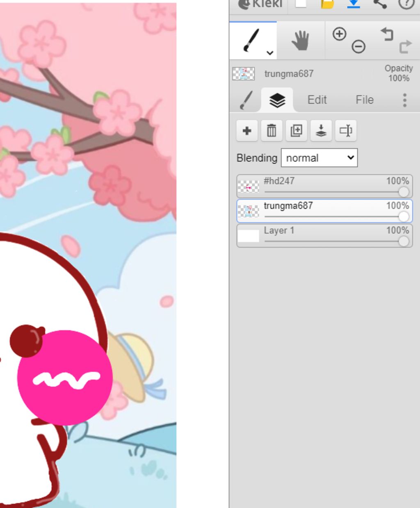The height and width of the screenshot is (508, 420).
Task: Click the zoom out icon
Action: point(358,47)
